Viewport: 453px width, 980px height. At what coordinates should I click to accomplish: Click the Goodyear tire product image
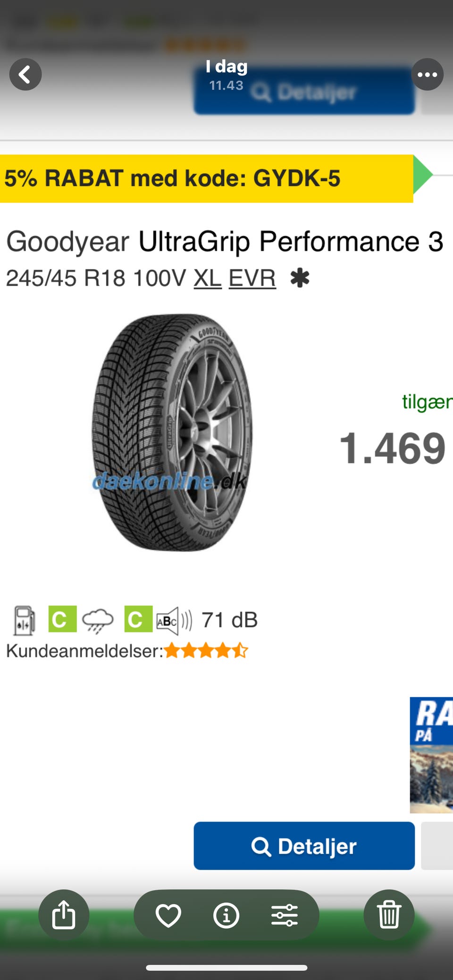click(172, 432)
